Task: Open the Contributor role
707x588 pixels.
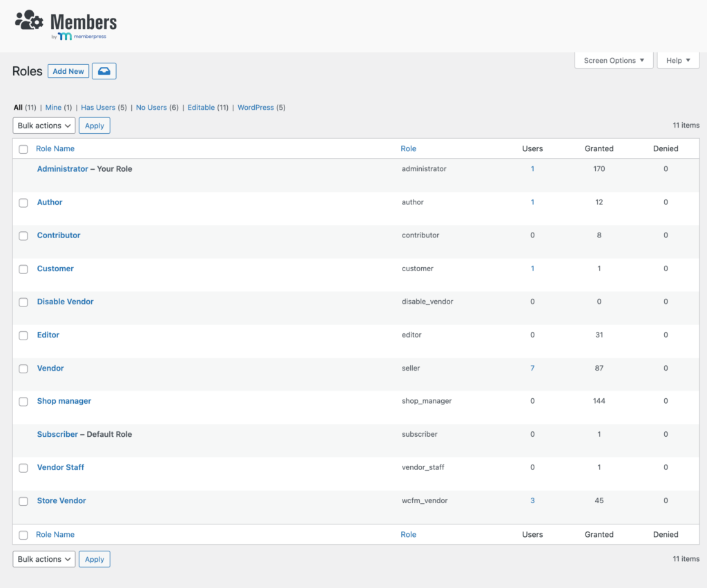Action: [x=59, y=235]
